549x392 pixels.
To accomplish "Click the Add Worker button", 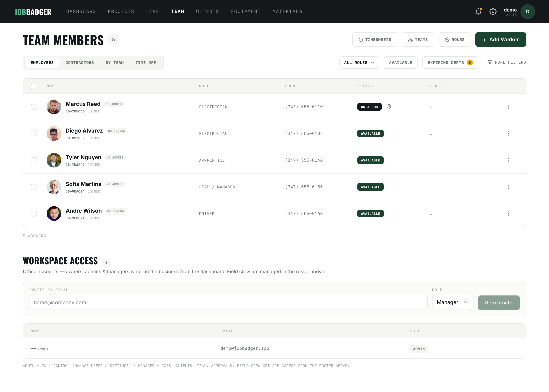I will coord(501,40).
